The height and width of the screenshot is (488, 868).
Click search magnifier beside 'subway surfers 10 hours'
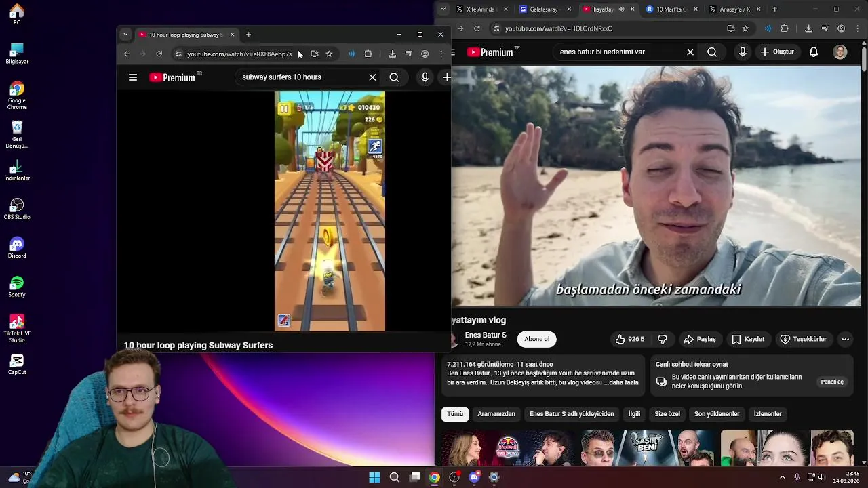click(x=394, y=77)
